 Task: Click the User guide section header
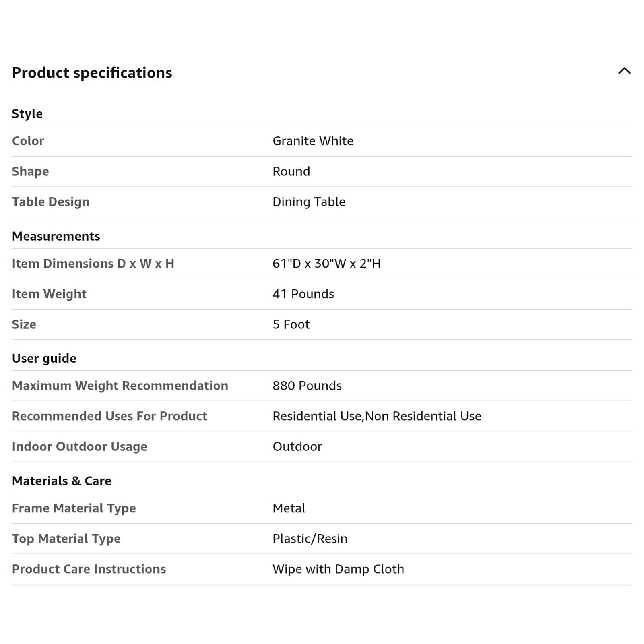click(x=44, y=358)
